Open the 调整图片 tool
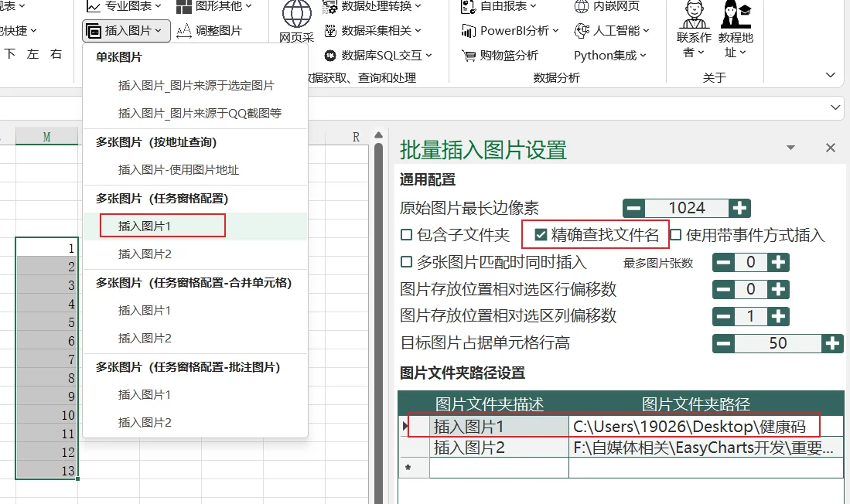Viewport: 850px width, 504px height. 210,31
